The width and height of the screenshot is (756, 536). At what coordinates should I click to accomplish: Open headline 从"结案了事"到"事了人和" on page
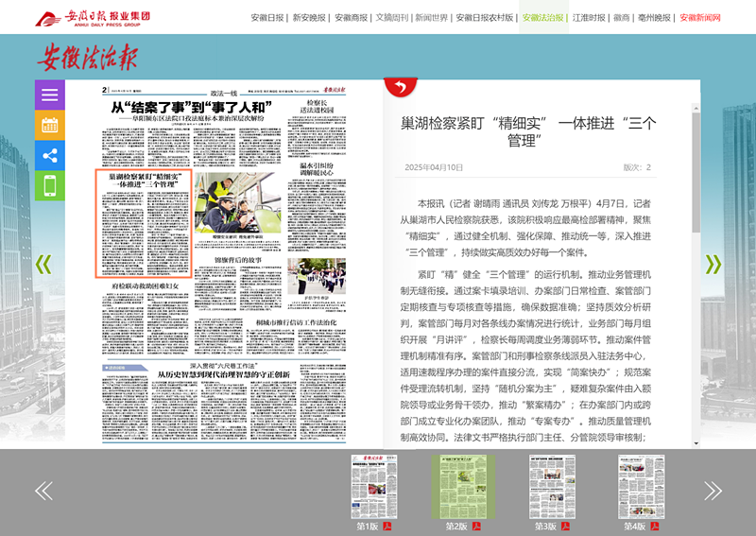coord(192,107)
